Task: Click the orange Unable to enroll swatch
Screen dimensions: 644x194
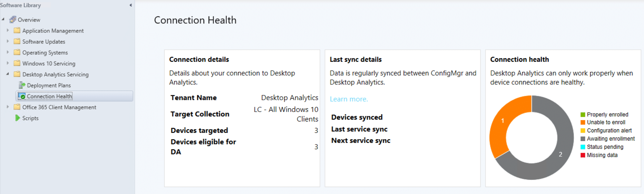Action: tap(583, 122)
